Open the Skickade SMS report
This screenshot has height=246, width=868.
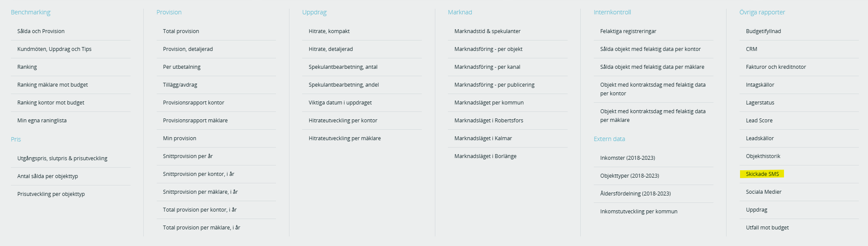(762, 174)
